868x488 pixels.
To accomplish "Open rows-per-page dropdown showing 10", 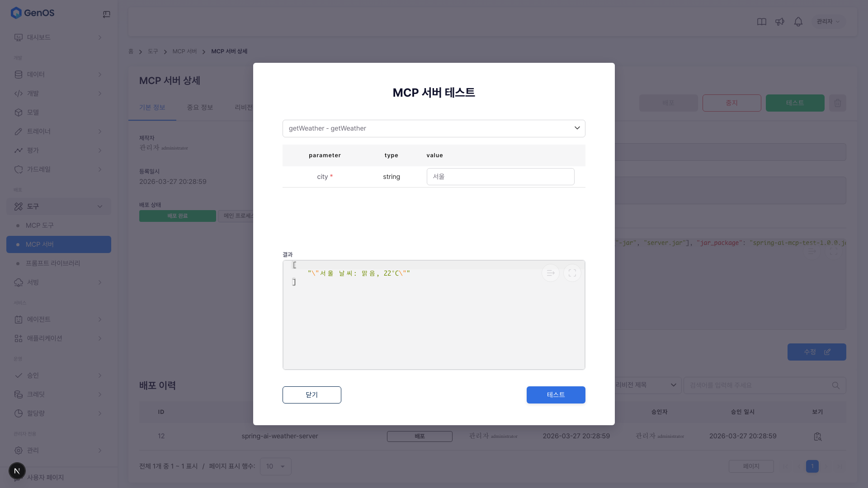I will click(x=275, y=466).
